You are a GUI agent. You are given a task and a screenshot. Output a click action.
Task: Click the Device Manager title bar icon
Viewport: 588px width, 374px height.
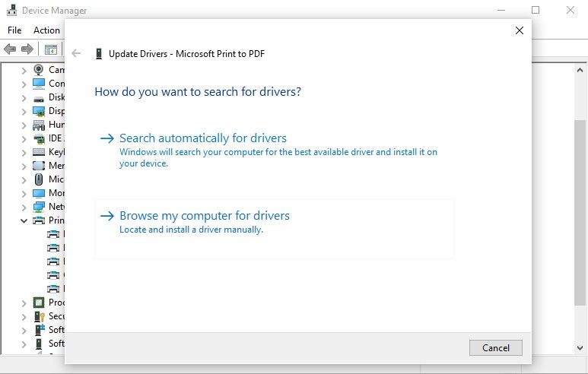tap(11, 10)
